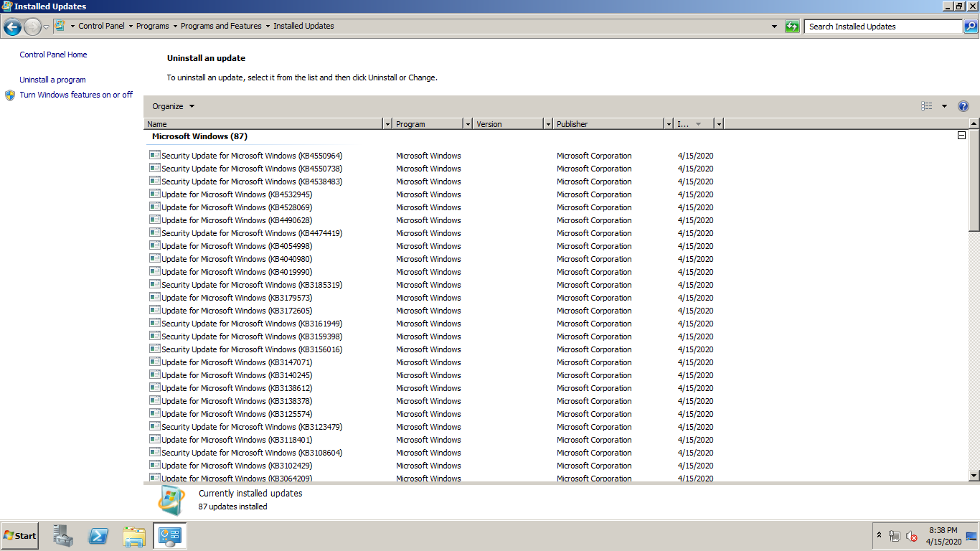
Task: Click the muted volume tray icon
Action: pos(912,536)
